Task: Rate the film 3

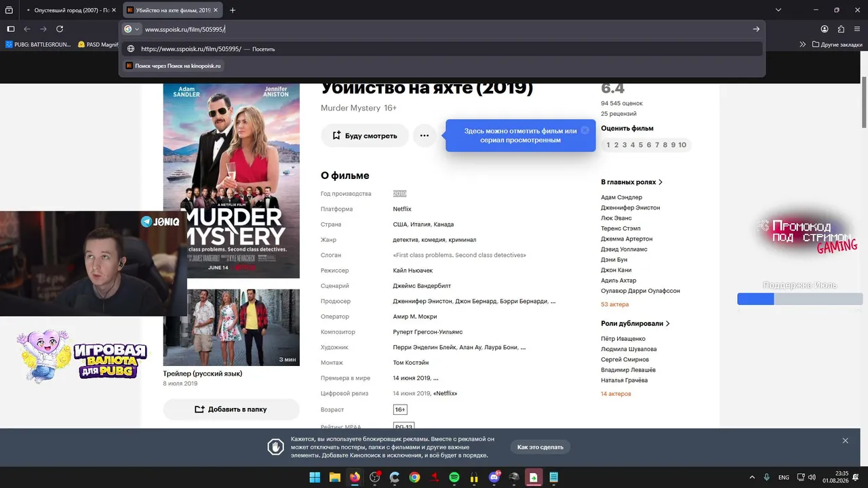Action: point(625,145)
